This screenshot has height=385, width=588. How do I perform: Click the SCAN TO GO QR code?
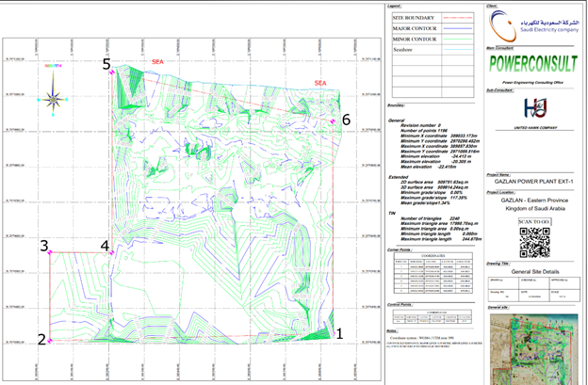pyautogui.click(x=534, y=243)
